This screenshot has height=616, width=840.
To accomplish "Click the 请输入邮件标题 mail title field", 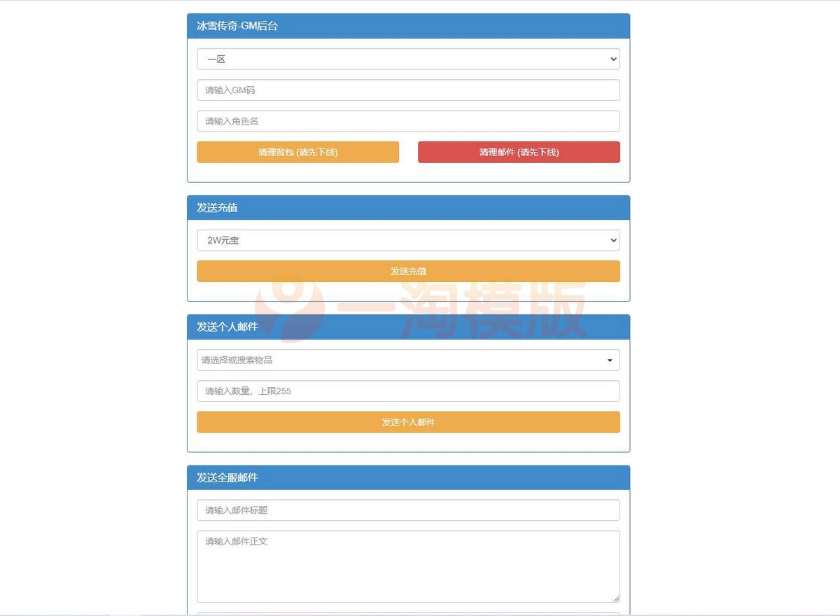I will 408,510.
